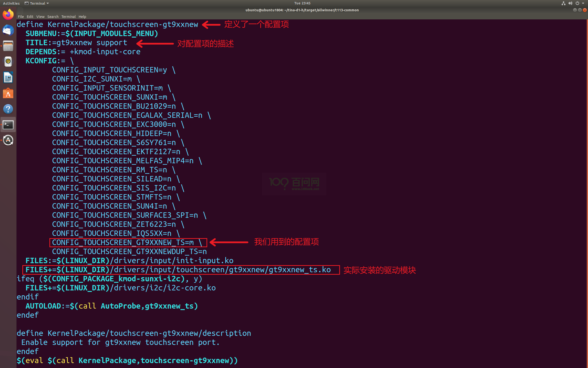Open the View menu
Viewport: 588px width, 368px height.
coord(40,17)
